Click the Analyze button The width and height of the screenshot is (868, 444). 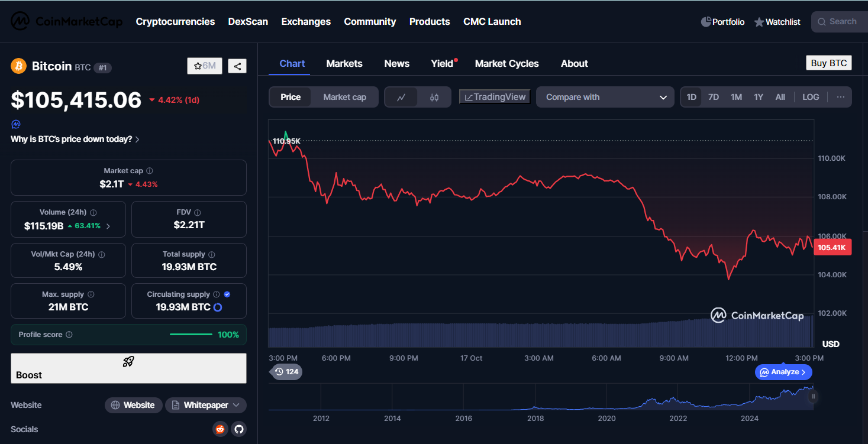(783, 372)
